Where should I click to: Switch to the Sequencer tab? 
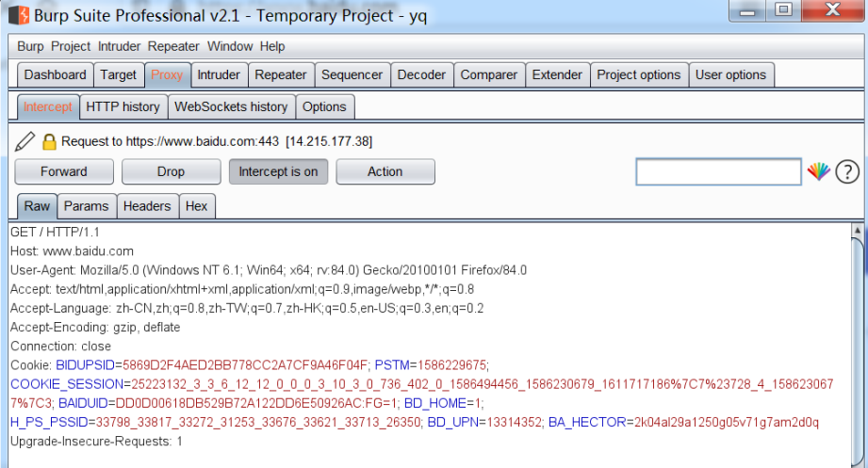pos(352,74)
